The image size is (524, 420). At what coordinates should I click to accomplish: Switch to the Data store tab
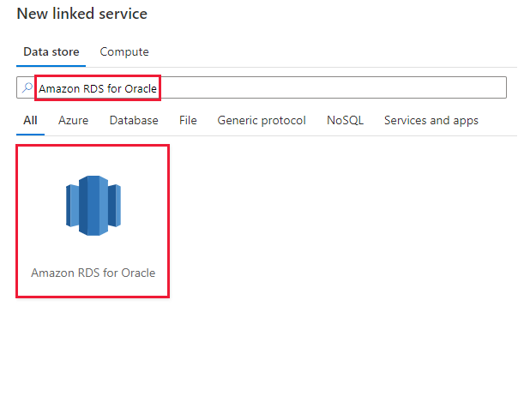(x=51, y=52)
